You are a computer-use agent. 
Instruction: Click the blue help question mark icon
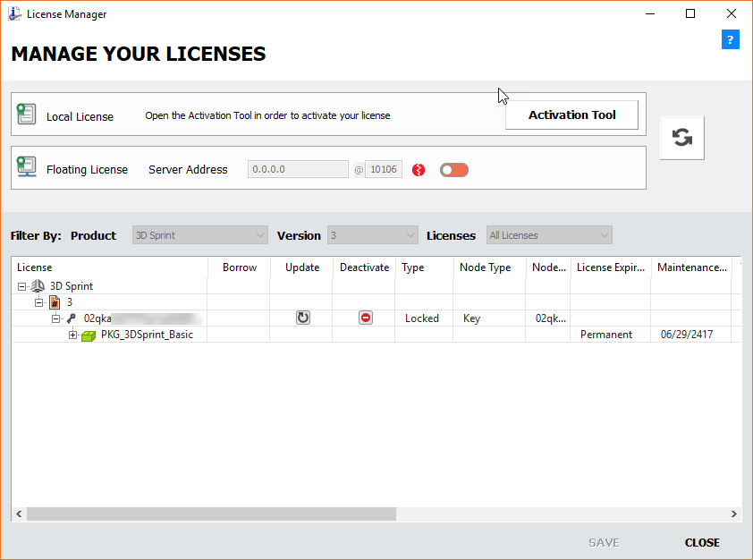pos(730,40)
